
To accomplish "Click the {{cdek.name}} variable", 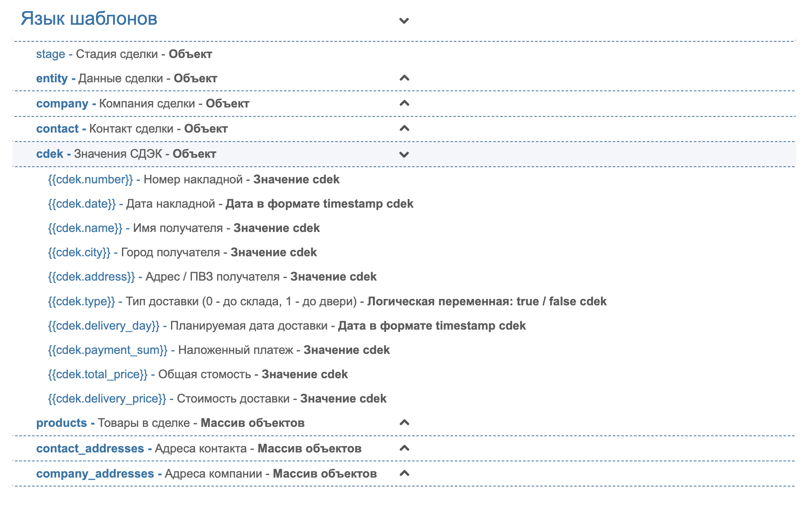I will tap(85, 228).
